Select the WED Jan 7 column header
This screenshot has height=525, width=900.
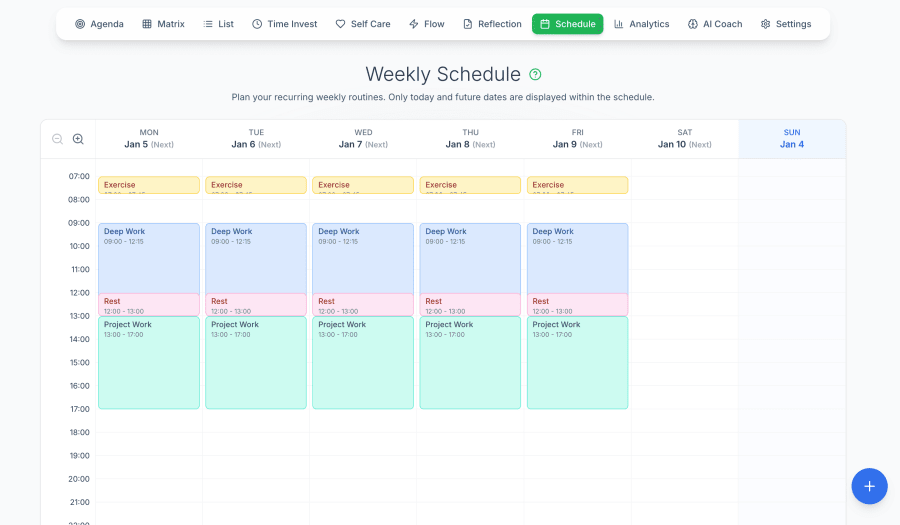[x=363, y=139]
